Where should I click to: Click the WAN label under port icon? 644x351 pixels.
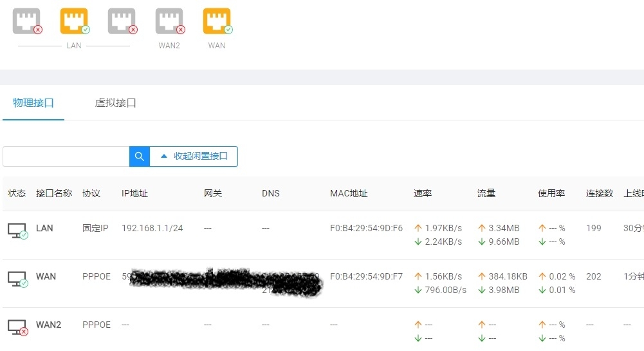coord(217,46)
